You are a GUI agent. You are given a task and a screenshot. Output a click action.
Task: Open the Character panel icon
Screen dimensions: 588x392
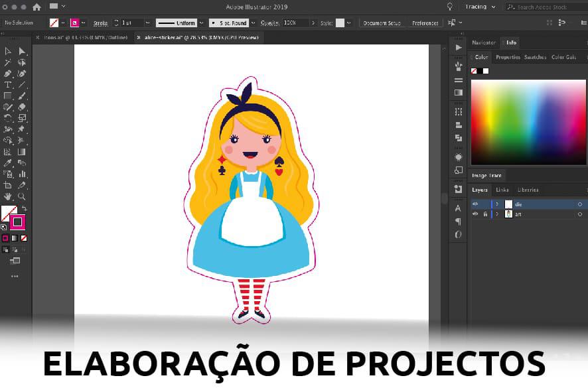[x=458, y=208]
